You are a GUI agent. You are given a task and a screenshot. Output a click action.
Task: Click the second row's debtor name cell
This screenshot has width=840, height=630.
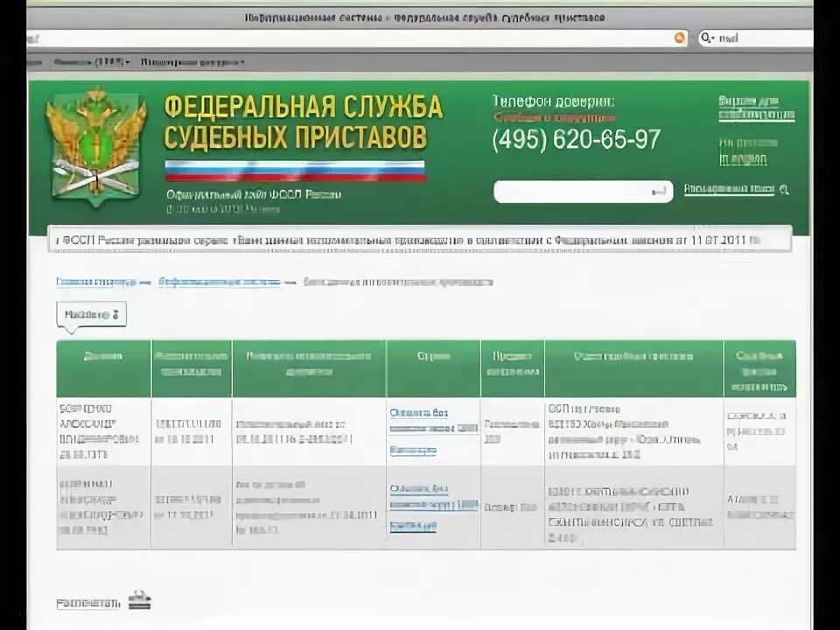(x=103, y=507)
